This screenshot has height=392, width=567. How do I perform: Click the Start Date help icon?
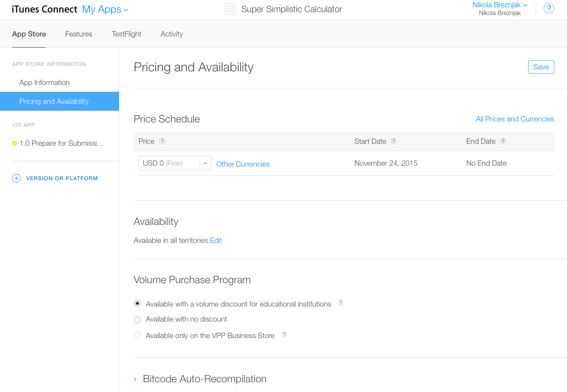pos(394,141)
